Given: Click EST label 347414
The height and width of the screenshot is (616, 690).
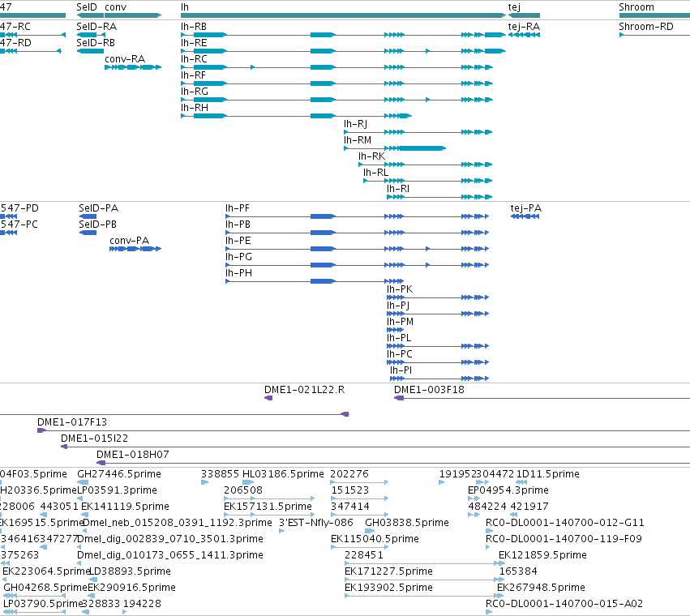Looking at the screenshot, I should pos(349,507).
